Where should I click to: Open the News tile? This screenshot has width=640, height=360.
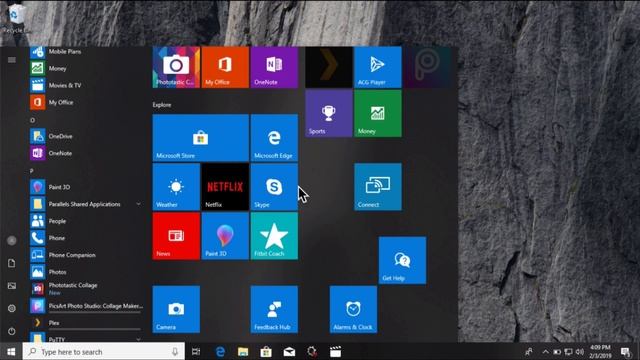(x=176, y=236)
